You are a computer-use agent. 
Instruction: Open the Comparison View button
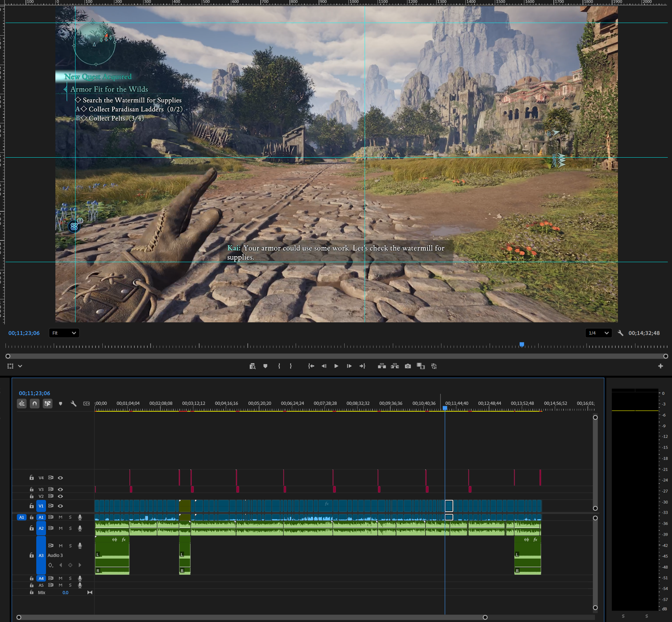click(421, 366)
